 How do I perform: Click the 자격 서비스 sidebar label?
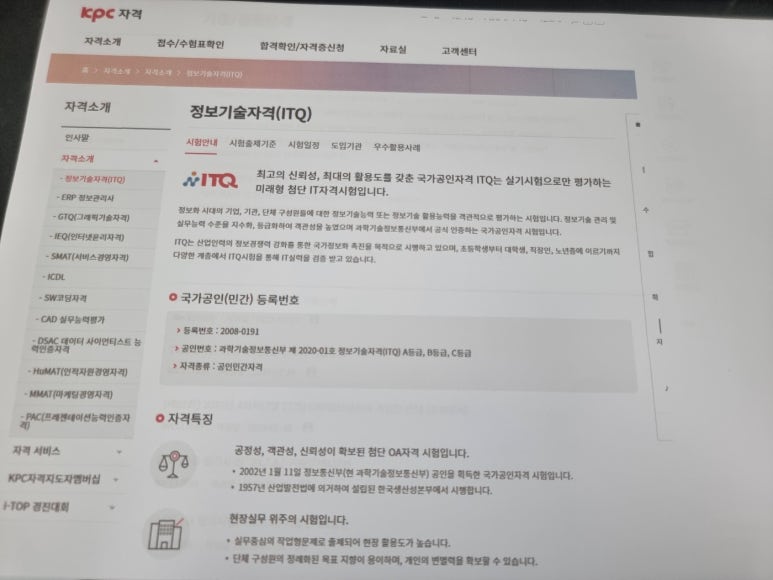coord(36,451)
